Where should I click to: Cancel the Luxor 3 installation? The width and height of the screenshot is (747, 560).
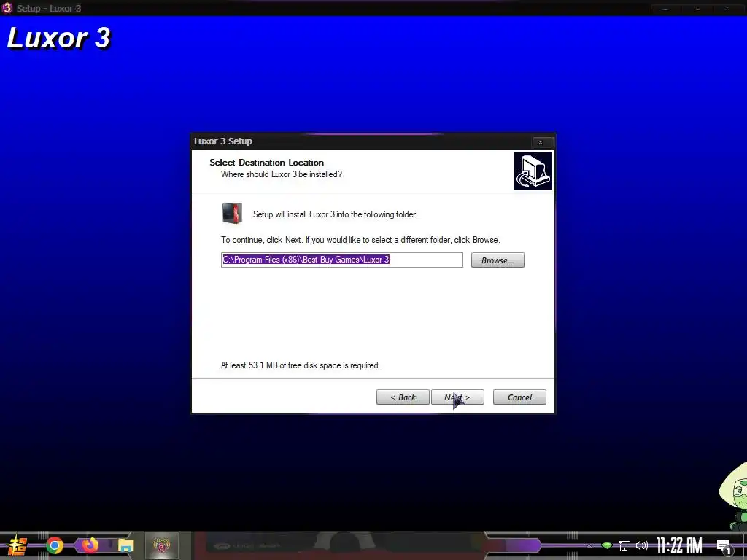pos(519,397)
